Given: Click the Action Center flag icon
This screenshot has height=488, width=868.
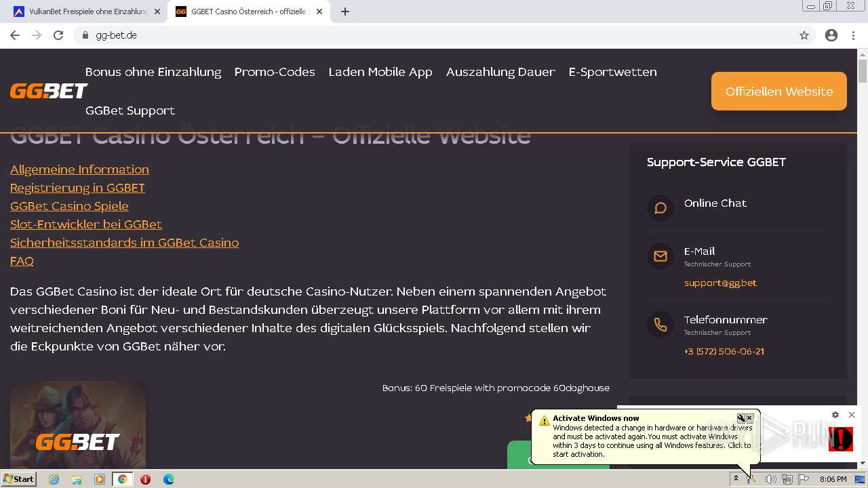Looking at the screenshot, I should (804, 479).
